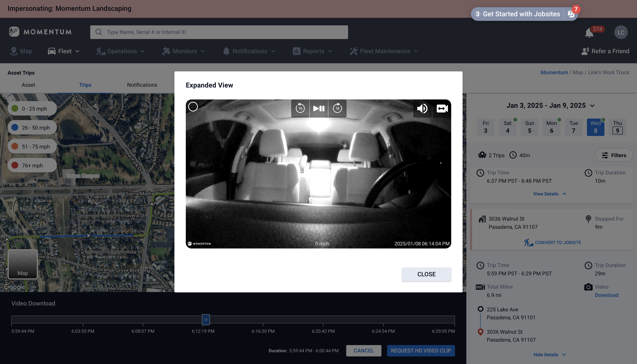Open the notifications bell icon

pyautogui.click(x=589, y=33)
